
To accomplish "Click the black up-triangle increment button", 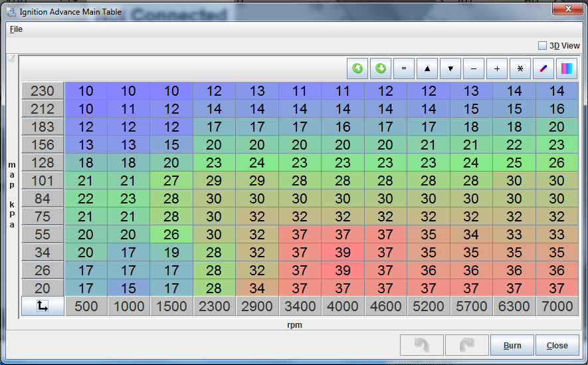I will [427, 68].
